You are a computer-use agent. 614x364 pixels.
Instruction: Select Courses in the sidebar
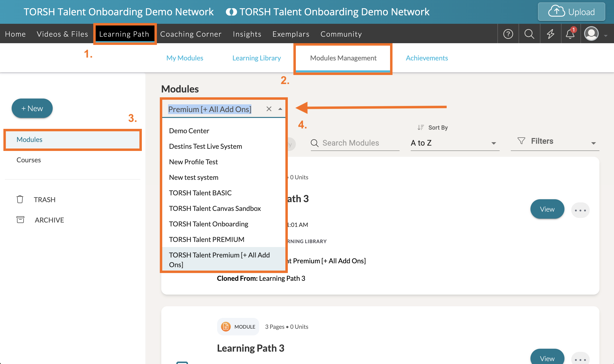pyautogui.click(x=29, y=160)
